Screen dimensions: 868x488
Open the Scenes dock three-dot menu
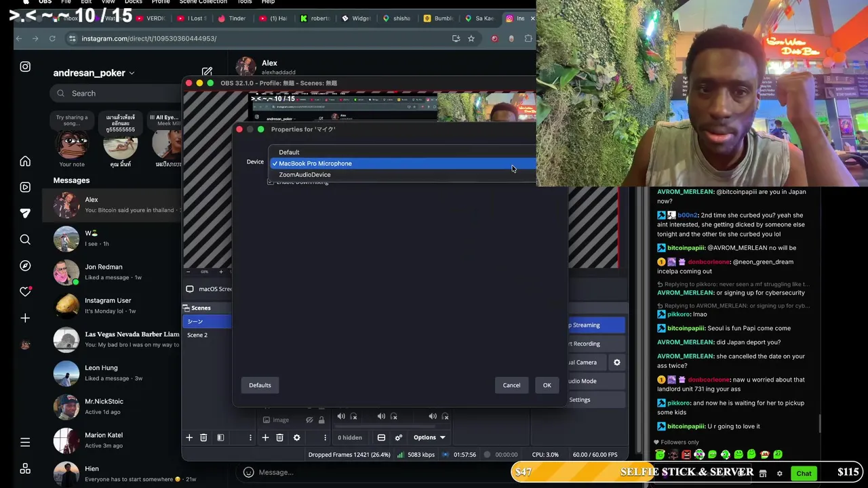pos(250,438)
